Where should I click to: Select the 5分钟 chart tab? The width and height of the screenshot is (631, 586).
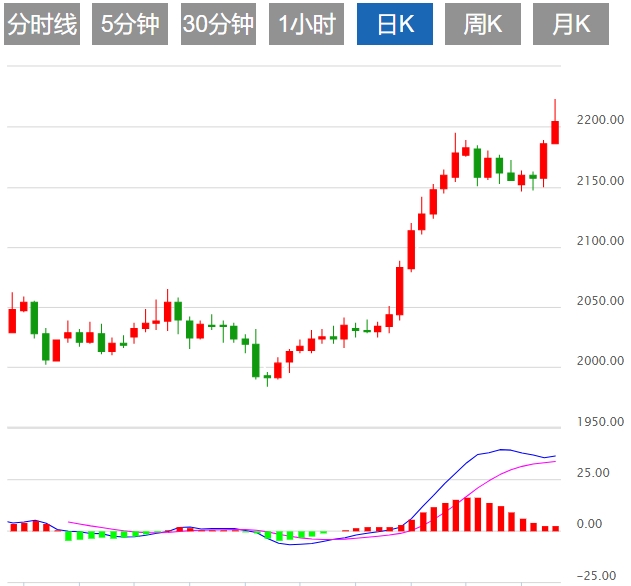(130, 25)
